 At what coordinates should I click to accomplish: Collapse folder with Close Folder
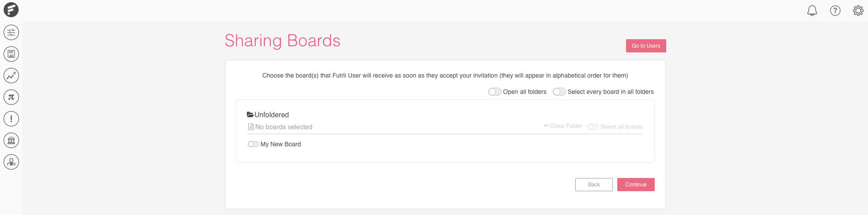point(563,126)
